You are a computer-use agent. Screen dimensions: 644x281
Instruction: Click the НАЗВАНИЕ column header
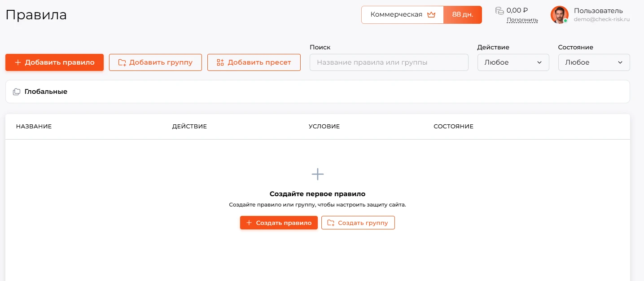point(34,127)
